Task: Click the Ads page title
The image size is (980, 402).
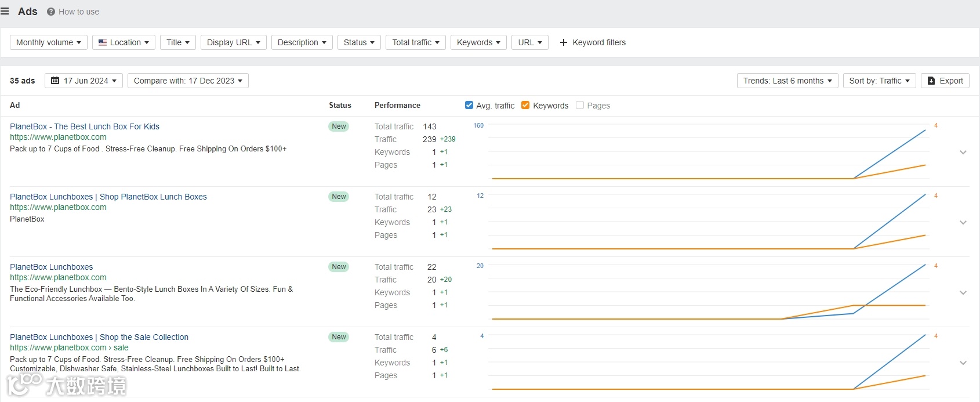Action: point(27,12)
